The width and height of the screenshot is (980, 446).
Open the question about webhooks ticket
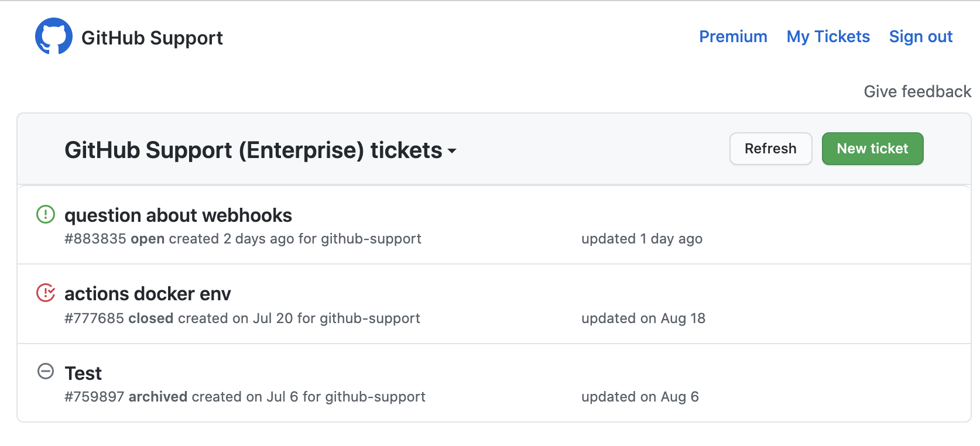pos(178,215)
